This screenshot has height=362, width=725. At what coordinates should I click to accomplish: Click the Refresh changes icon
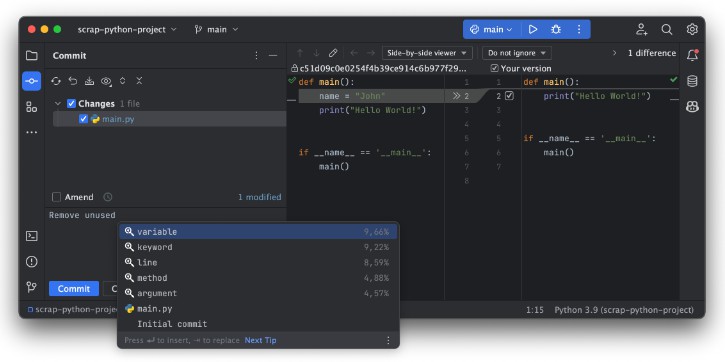56,81
